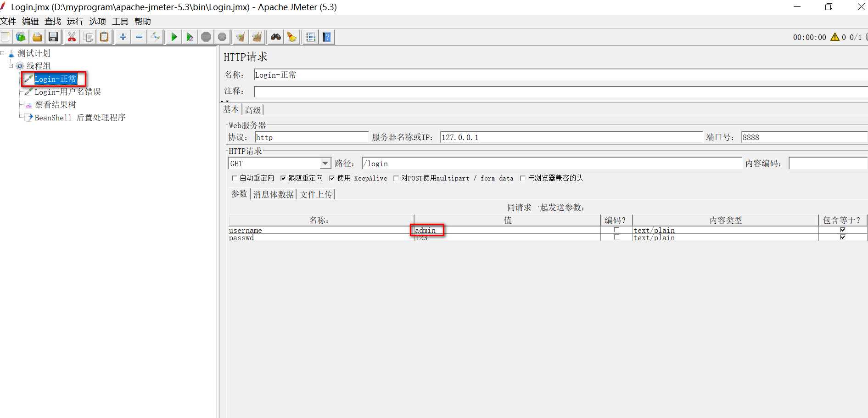
Task: Open the Function helper list icon
Action: coord(310,37)
